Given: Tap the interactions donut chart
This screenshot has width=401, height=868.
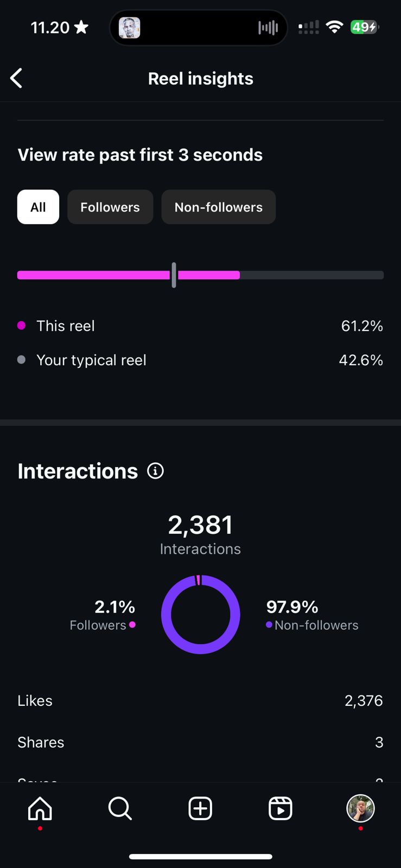Looking at the screenshot, I should 201,614.
